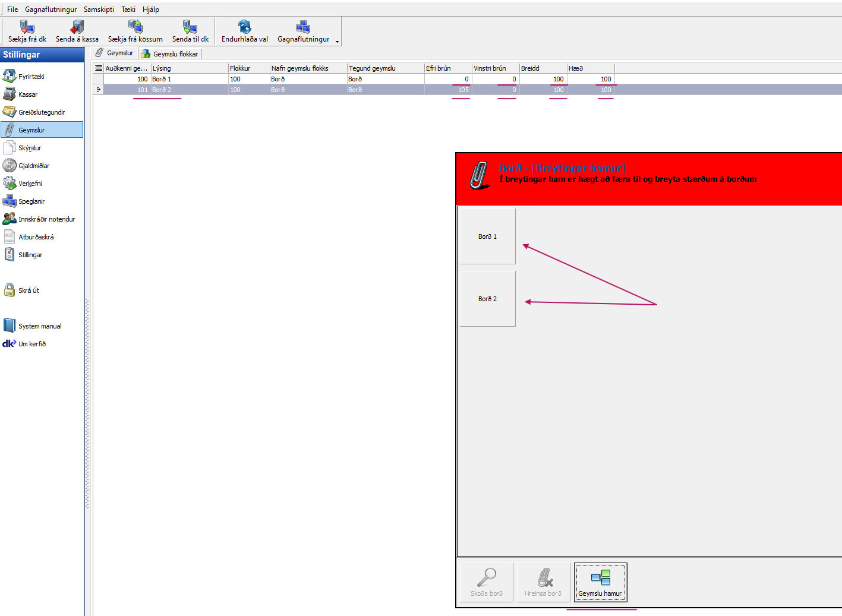Click the Sækja frá dk toolbar icon

click(x=27, y=27)
